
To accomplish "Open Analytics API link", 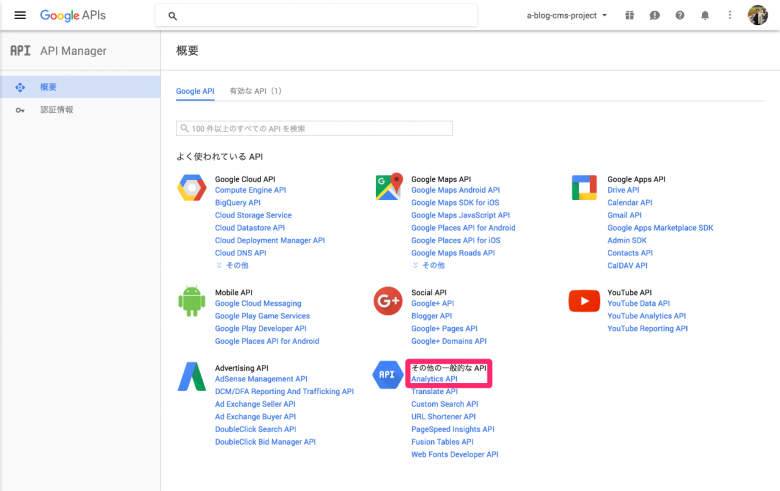I will click(x=434, y=379).
